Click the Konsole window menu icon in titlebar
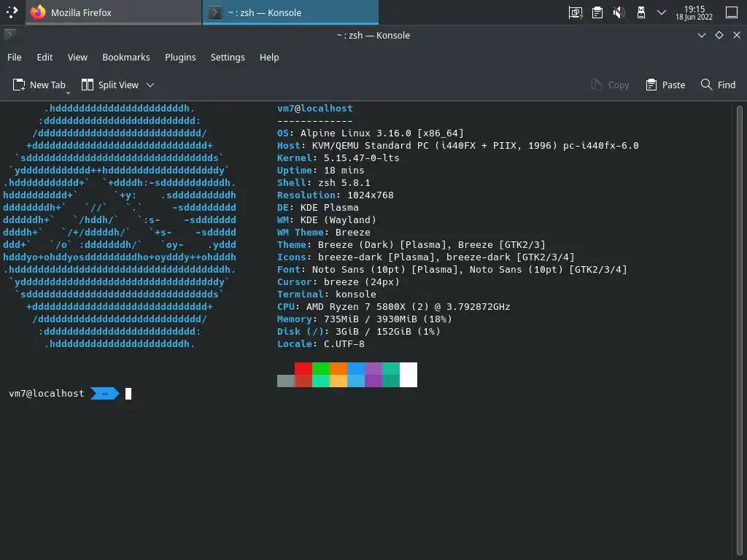 pos(10,35)
